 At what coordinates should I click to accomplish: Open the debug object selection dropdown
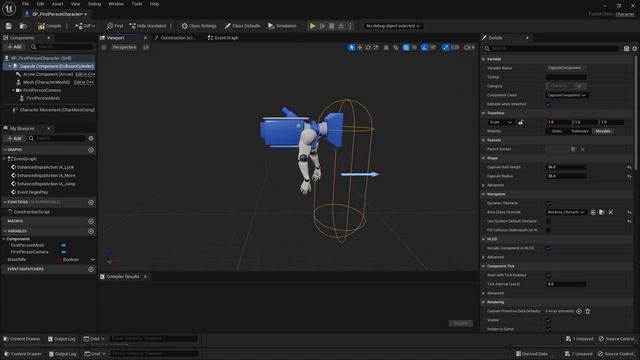coord(392,26)
